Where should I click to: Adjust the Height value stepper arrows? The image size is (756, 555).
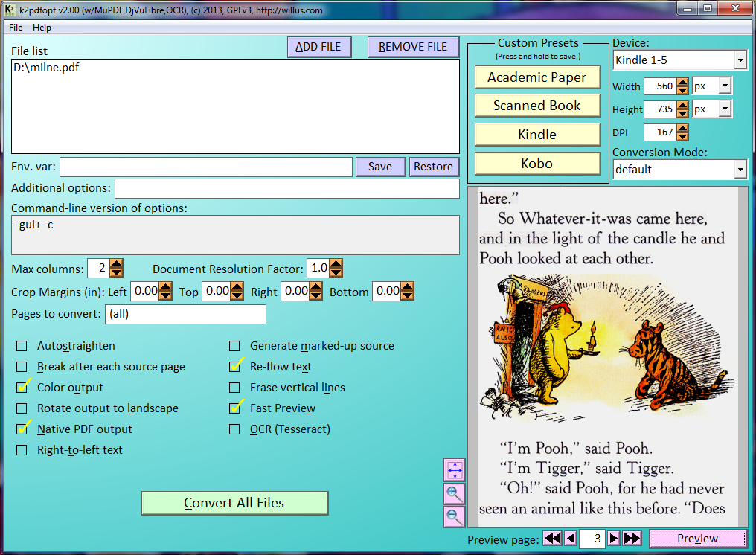(x=682, y=109)
